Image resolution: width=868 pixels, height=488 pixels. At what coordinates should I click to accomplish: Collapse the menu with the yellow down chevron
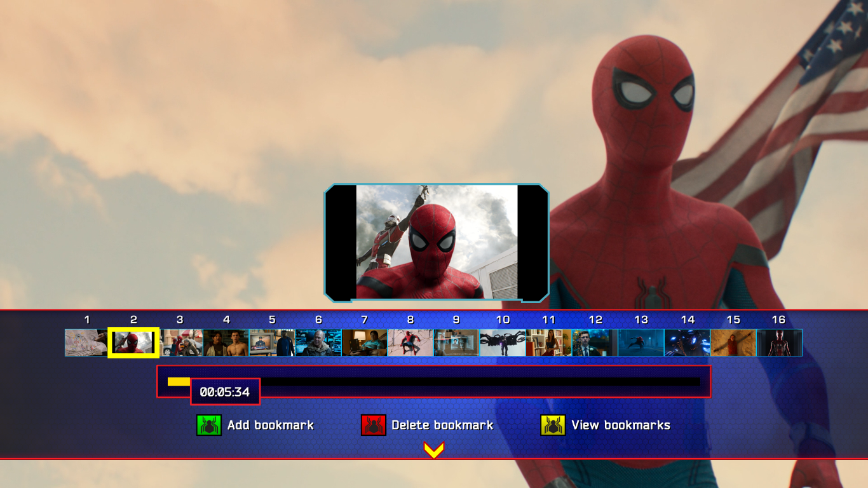coord(433,450)
